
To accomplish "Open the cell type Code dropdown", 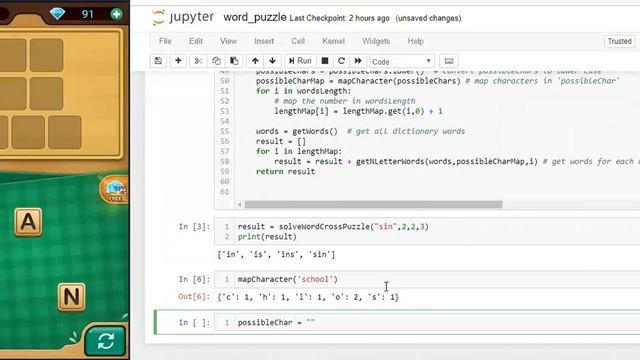I will point(402,62).
